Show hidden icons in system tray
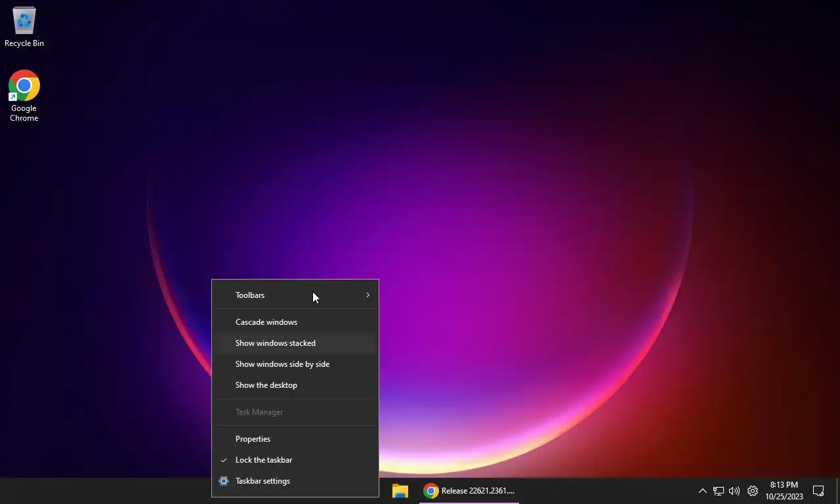 (x=702, y=491)
